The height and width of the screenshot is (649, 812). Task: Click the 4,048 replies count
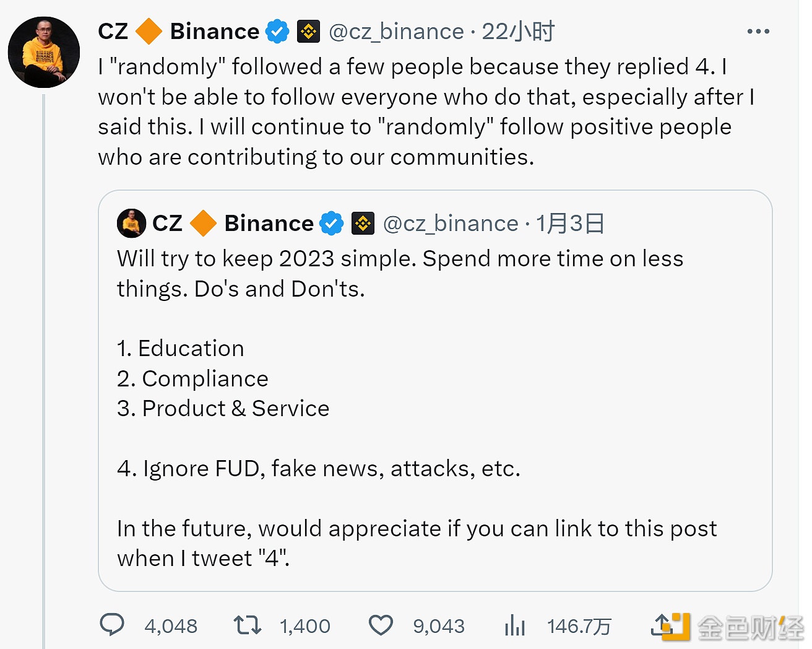[171, 626]
